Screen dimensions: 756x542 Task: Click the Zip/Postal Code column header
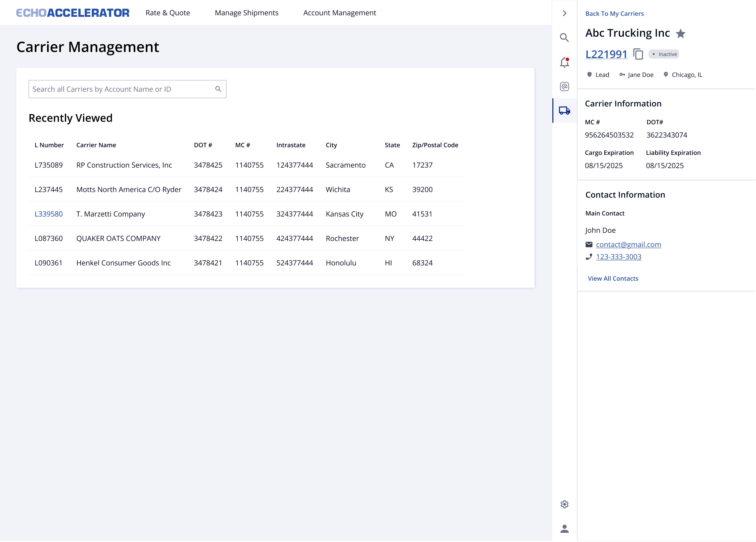(x=435, y=145)
